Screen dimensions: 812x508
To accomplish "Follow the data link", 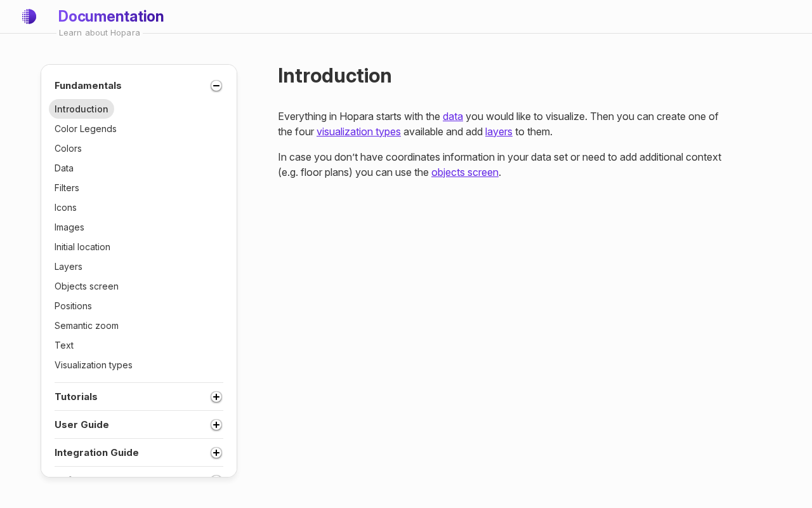I will coord(453,116).
